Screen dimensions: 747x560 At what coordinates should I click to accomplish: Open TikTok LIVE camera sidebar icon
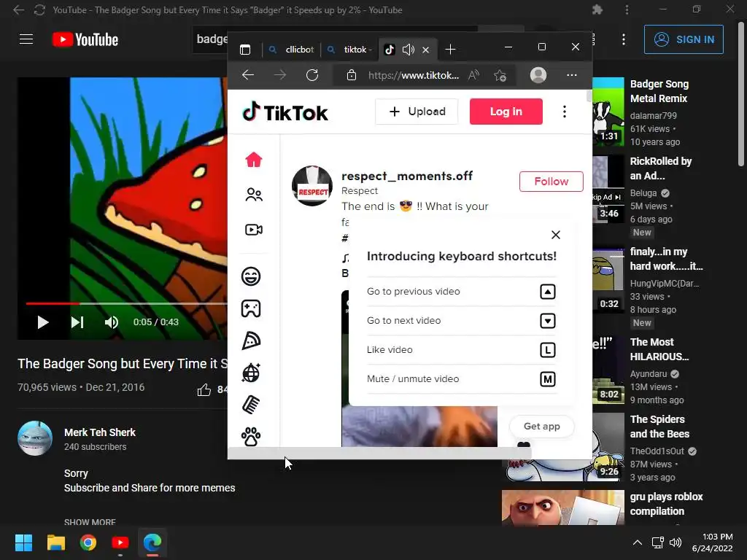(x=253, y=230)
